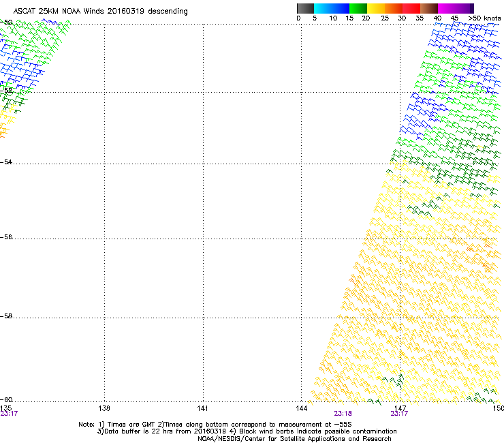
Task: Click the red 30-35 knots color segment
Action: (x=411, y=8)
